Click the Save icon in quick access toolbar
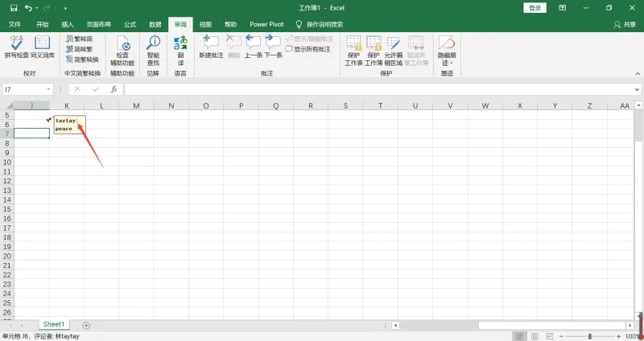The width and height of the screenshot is (644, 341). coord(14,8)
